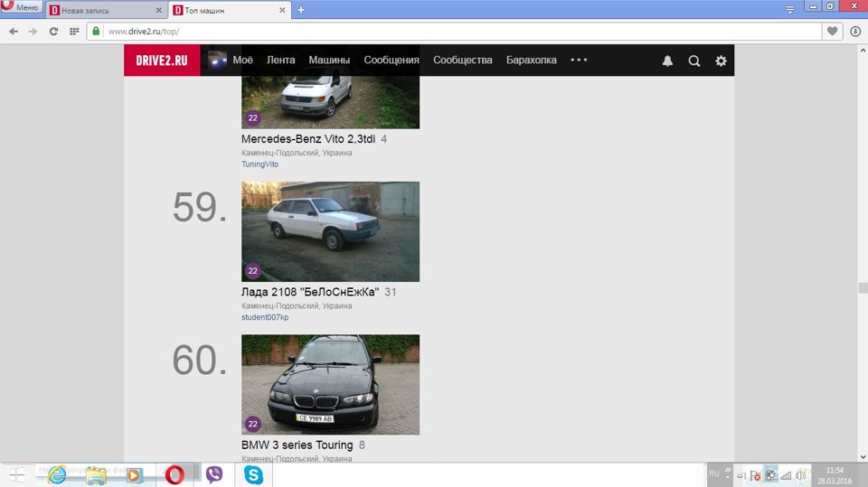Open volume speaker tray icon
This screenshot has height=487, width=868.
click(x=801, y=475)
